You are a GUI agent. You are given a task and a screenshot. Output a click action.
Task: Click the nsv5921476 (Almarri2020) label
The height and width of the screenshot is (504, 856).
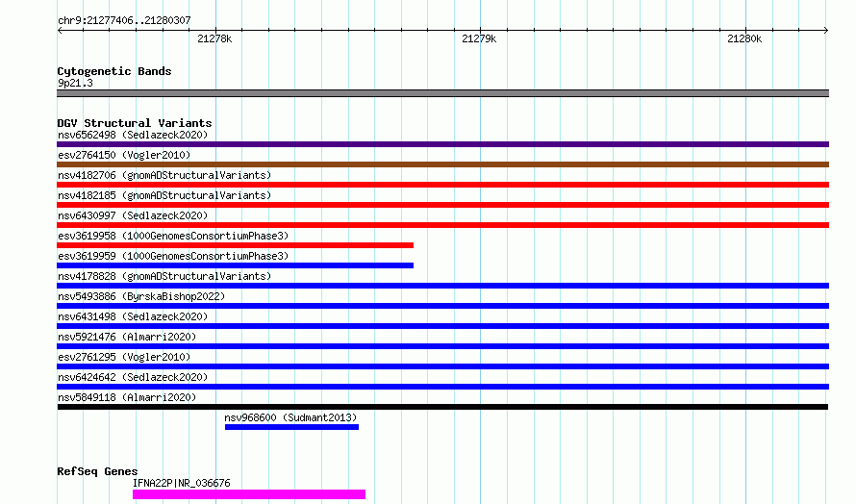pos(127,337)
